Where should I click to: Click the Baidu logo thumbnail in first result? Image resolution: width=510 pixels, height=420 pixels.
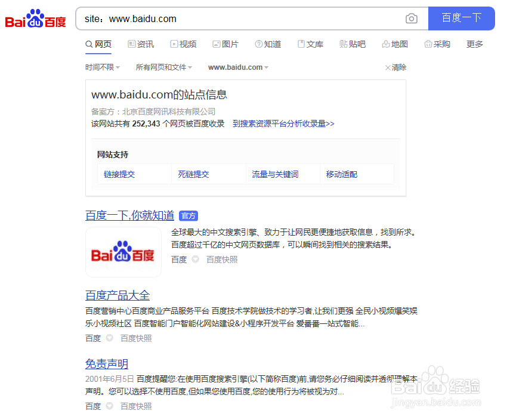[123, 252]
